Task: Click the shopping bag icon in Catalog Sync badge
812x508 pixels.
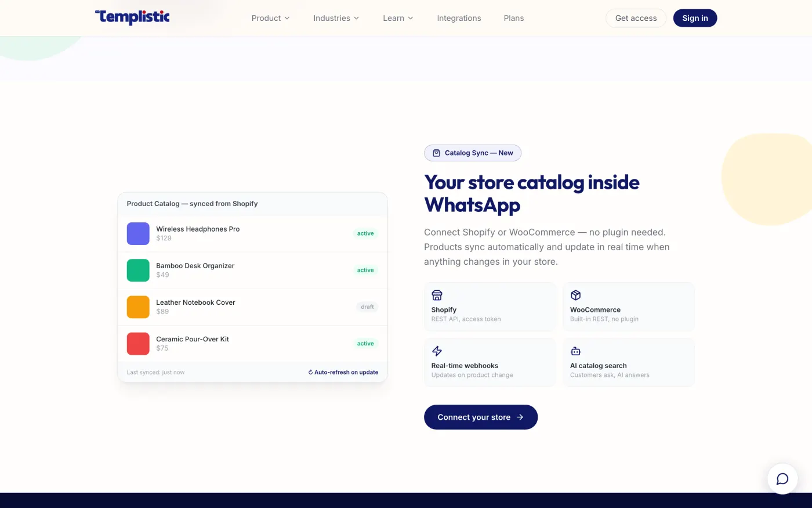Action: point(436,153)
